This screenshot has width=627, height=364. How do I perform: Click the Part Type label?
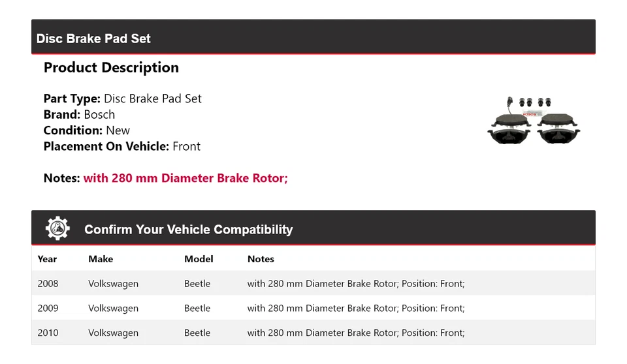coord(72,99)
